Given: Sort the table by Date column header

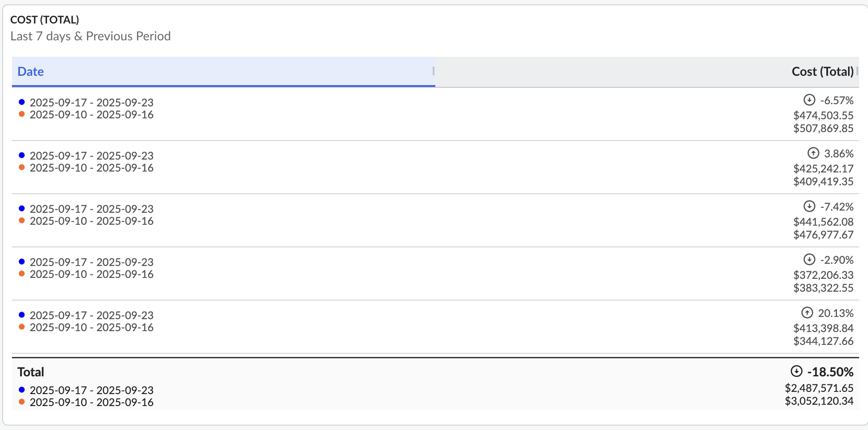Looking at the screenshot, I should tap(31, 71).
